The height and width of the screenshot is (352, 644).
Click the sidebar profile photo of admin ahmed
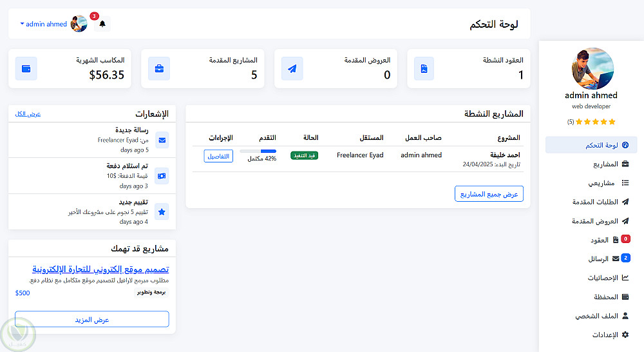tap(592, 69)
